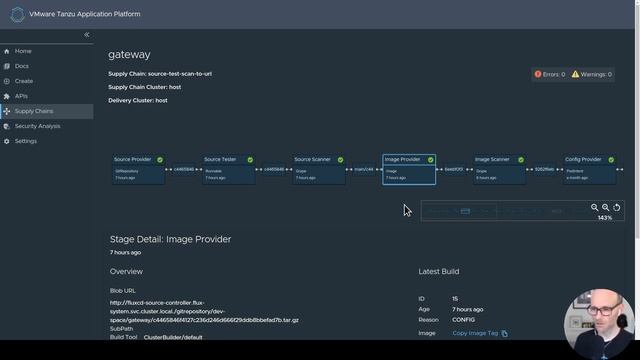Click the 143% zoom level text

tap(604, 218)
